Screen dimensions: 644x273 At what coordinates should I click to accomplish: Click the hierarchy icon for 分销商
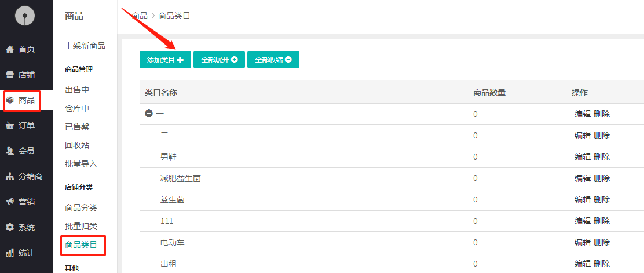(10, 176)
